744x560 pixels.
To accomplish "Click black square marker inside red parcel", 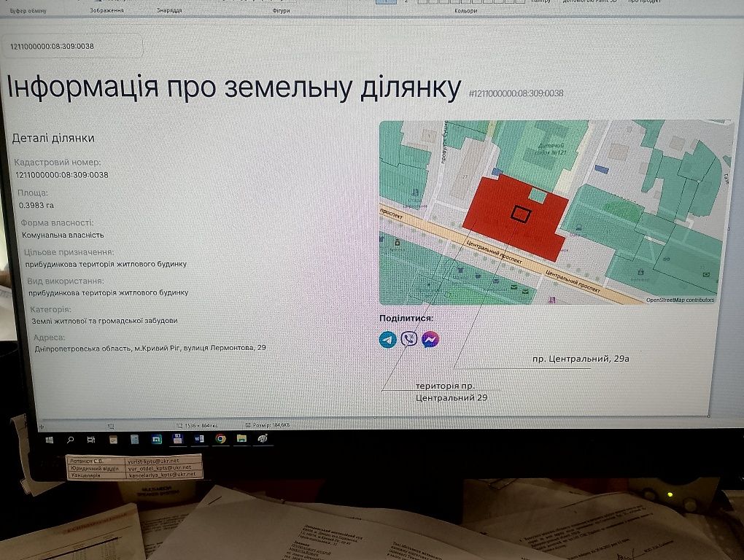I will 521,214.
